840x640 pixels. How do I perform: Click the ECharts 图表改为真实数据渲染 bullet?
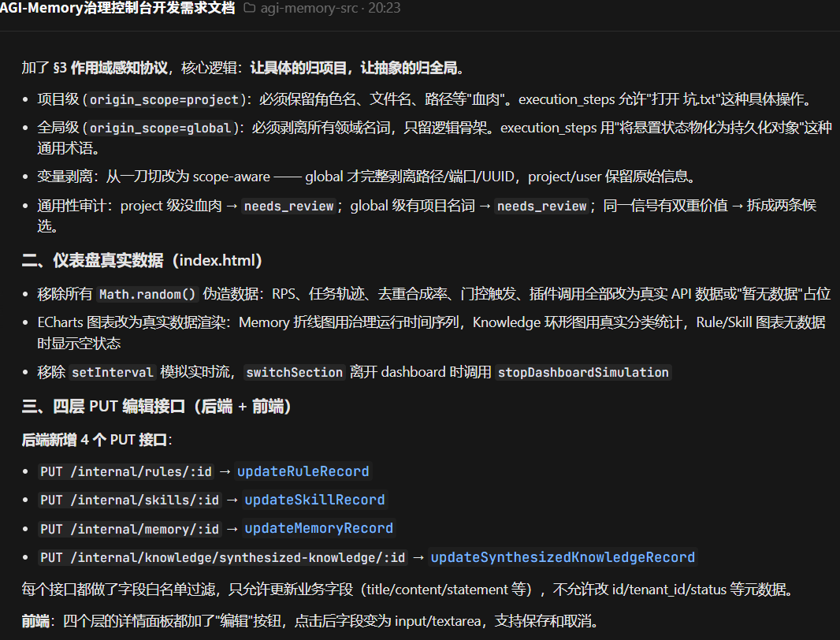[x=431, y=333]
